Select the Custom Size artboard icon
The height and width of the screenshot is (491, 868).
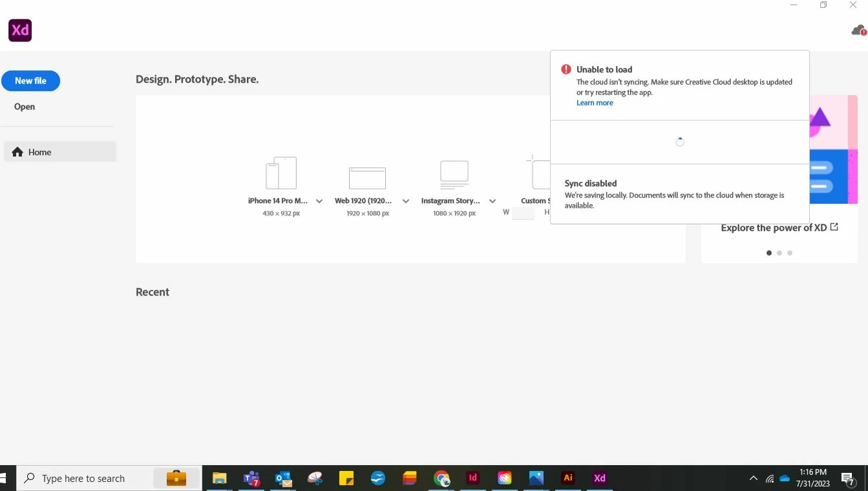pyautogui.click(x=538, y=172)
